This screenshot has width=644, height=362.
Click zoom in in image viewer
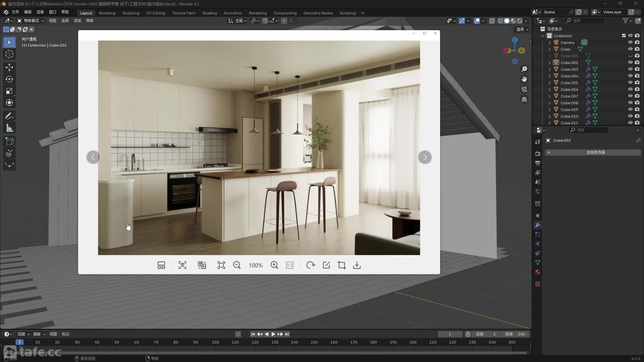(x=274, y=265)
